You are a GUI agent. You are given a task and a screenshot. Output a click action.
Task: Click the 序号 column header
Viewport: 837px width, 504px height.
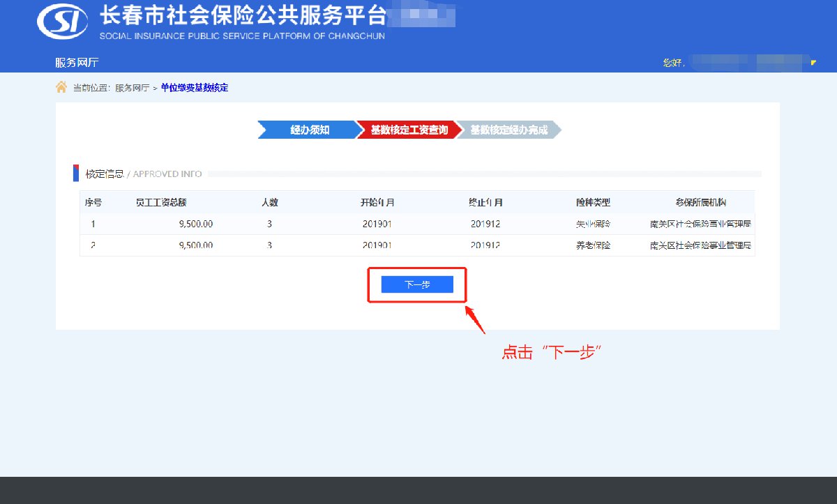[93, 203]
